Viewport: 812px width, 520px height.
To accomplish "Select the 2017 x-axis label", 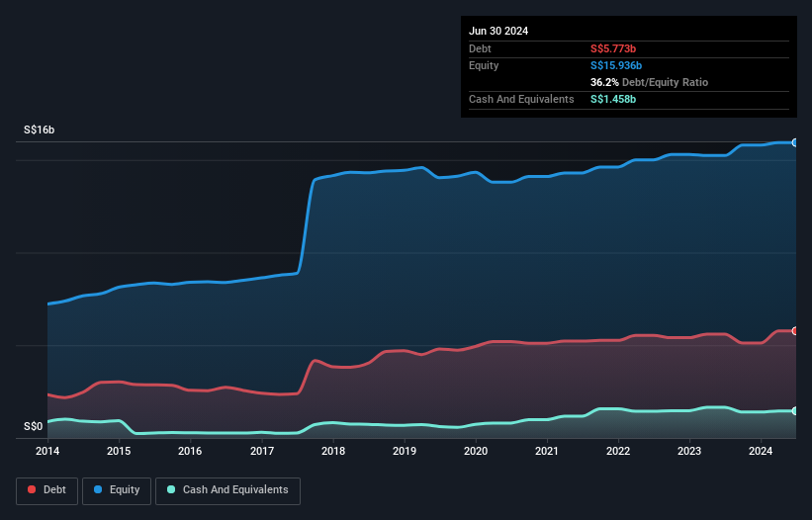I will tap(262, 451).
